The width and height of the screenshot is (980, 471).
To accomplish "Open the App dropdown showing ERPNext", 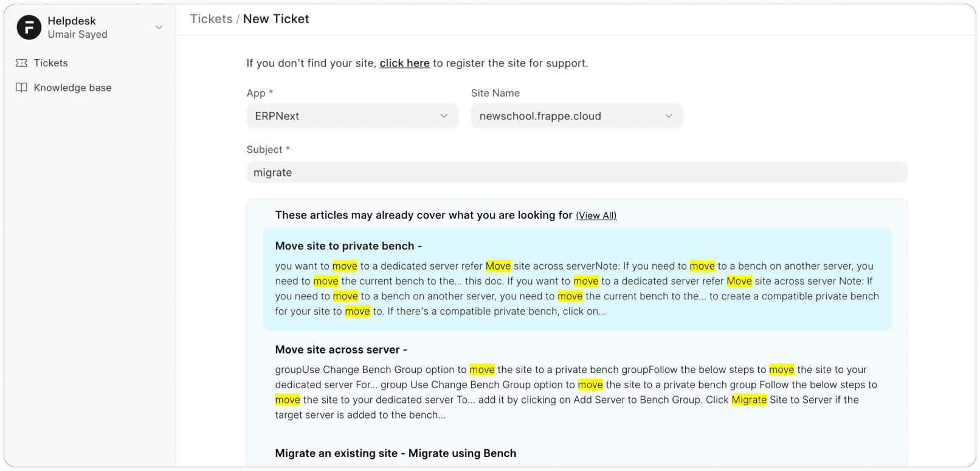I will click(353, 116).
